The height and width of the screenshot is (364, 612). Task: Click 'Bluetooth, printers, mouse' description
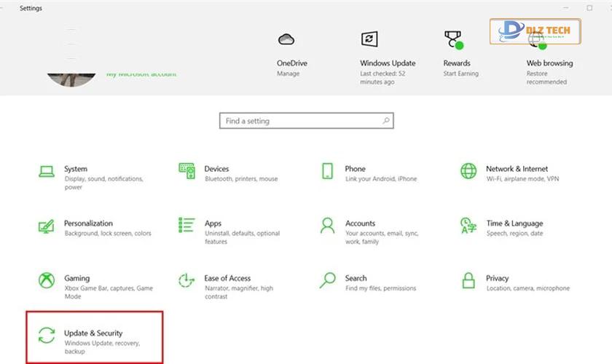point(241,178)
